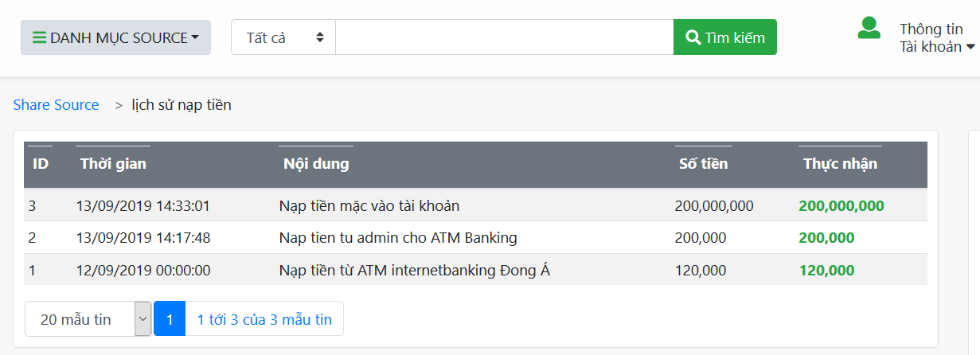
Task: Open the 20 mẫu tin page-size dropdown
Action: tap(88, 319)
